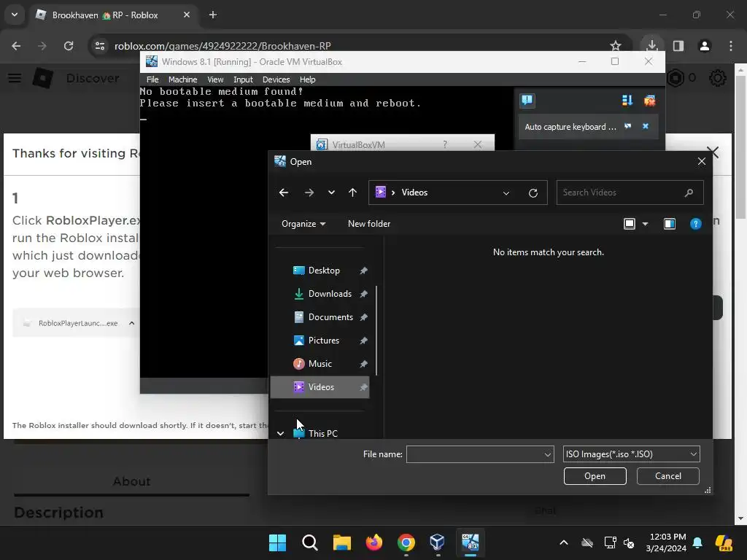Image resolution: width=747 pixels, height=560 pixels.
Task: Open Chrome side panel icon
Action: pyautogui.click(x=678, y=46)
